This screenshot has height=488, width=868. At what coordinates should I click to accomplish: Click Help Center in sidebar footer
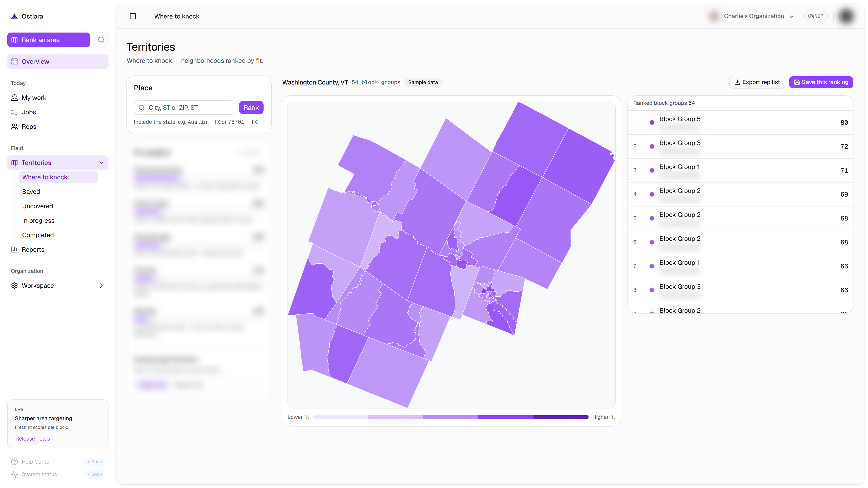pyautogui.click(x=36, y=462)
